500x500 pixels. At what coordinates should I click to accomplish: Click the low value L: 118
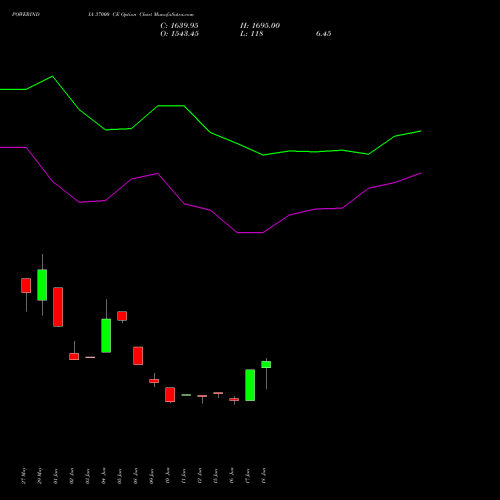coord(252,34)
